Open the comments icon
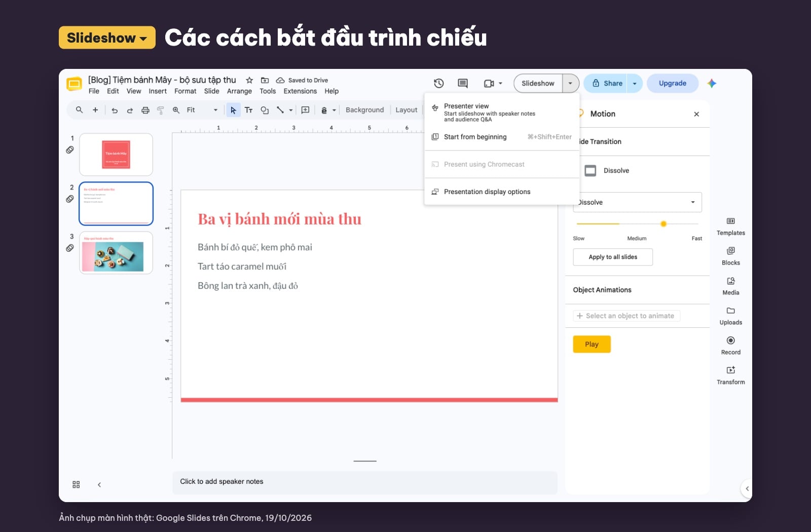The image size is (811, 532). coord(463,84)
